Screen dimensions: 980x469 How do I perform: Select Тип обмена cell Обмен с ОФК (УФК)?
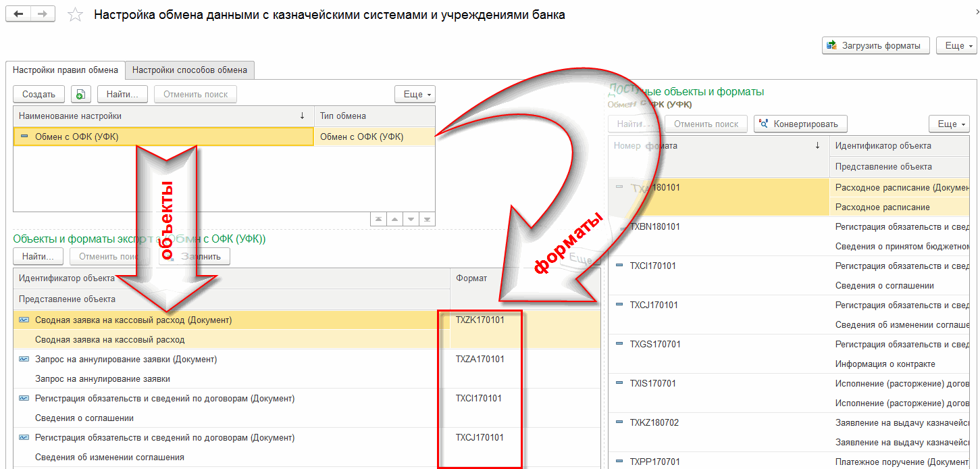[x=375, y=137]
